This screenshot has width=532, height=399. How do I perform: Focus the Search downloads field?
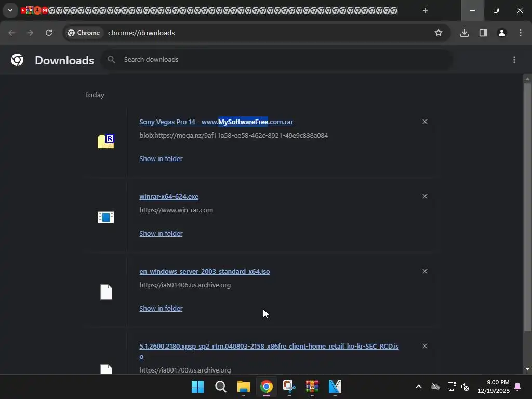(276, 59)
